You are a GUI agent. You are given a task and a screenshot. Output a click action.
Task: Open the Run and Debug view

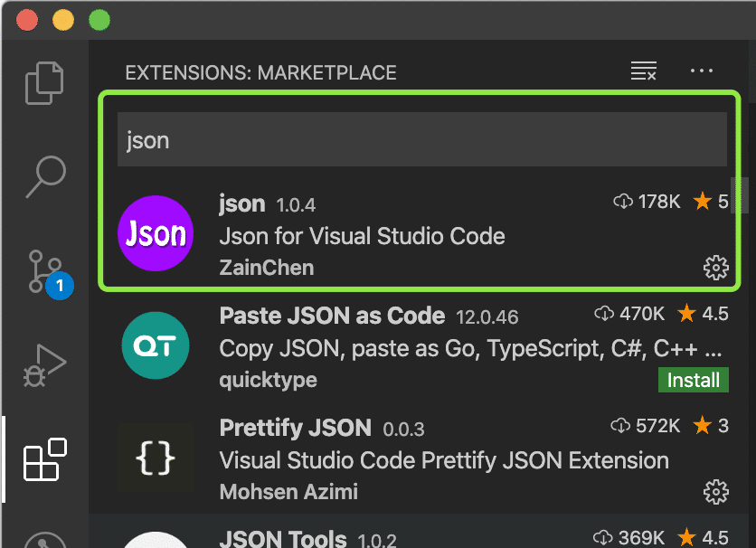point(45,365)
